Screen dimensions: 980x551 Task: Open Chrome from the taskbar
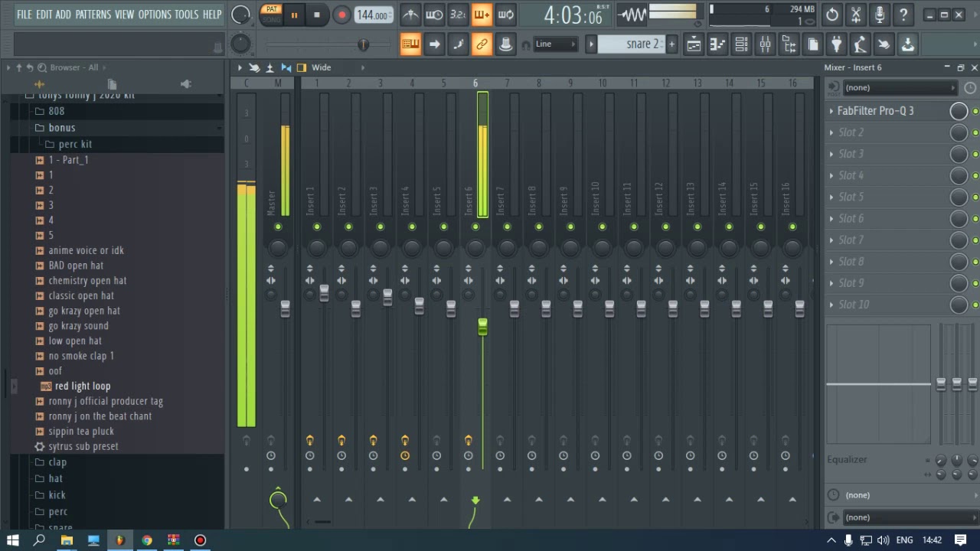tap(147, 540)
